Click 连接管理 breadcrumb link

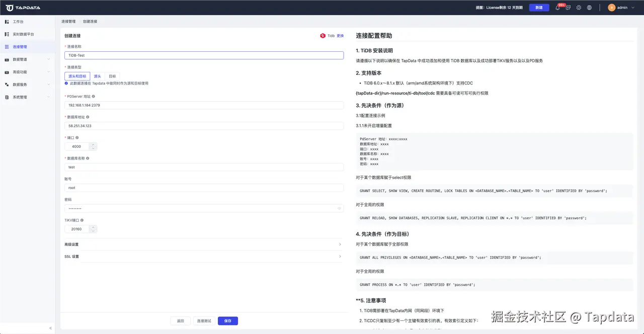tap(68, 22)
